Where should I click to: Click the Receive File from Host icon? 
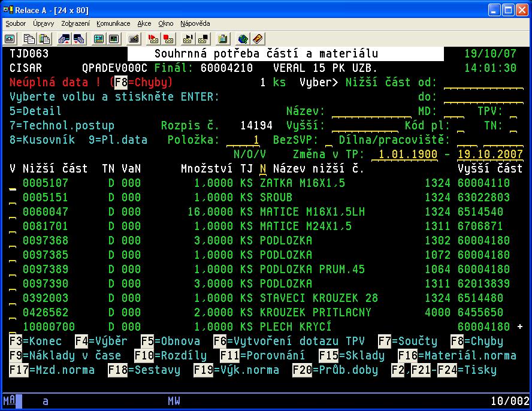pos(80,39)
